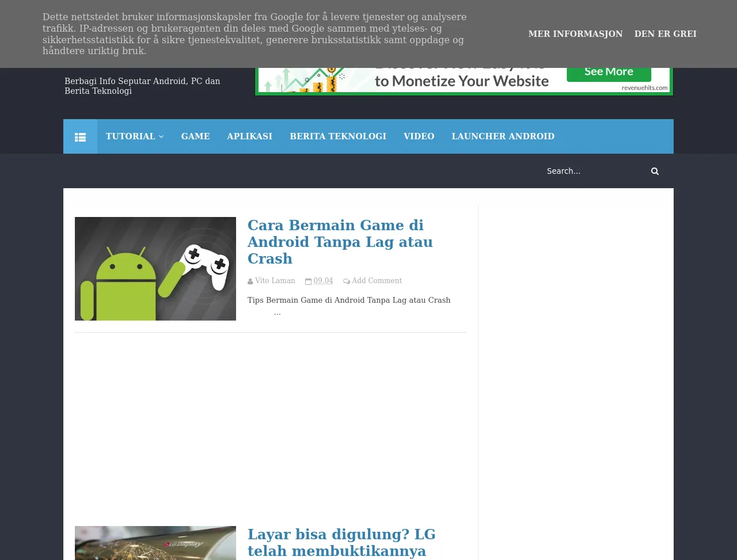The width and height of the screenshot is (737, 560).
Task: Click the See More button in ad banner
Action: point(609,73)
